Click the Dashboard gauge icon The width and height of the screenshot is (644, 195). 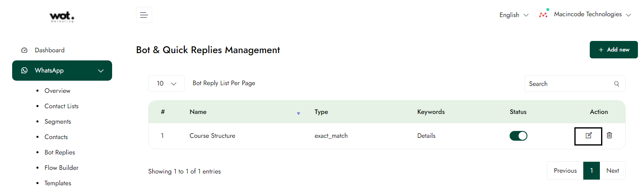pyautogui.click(x=24, y=50)
